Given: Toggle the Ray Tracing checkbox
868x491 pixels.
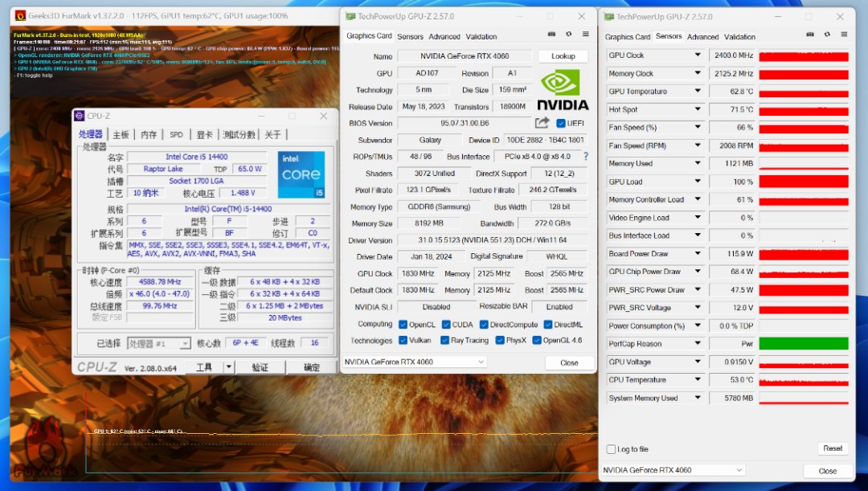Looking at the screenshot, I should coord(444,341).
